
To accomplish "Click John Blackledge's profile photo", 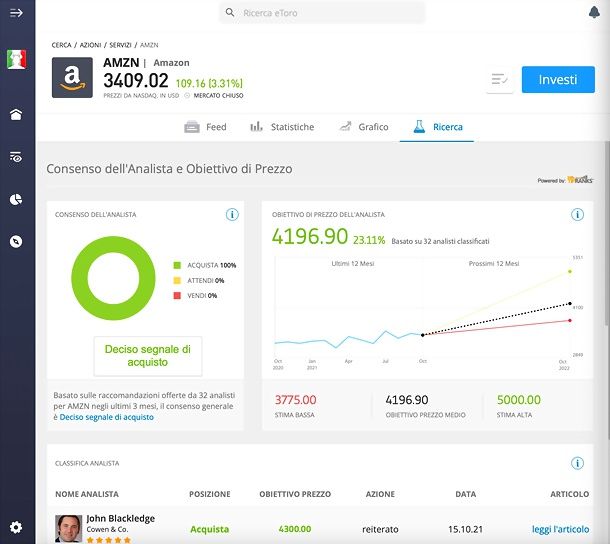I will (x=69, y=528).
